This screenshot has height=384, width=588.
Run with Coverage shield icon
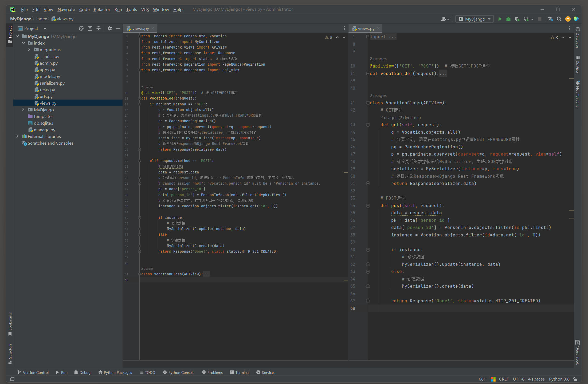517,19
